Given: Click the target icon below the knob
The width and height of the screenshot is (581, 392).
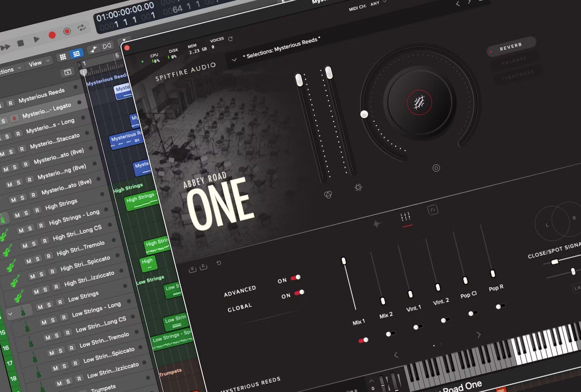Looking at the screenshot, I should [x=436, y=168].
